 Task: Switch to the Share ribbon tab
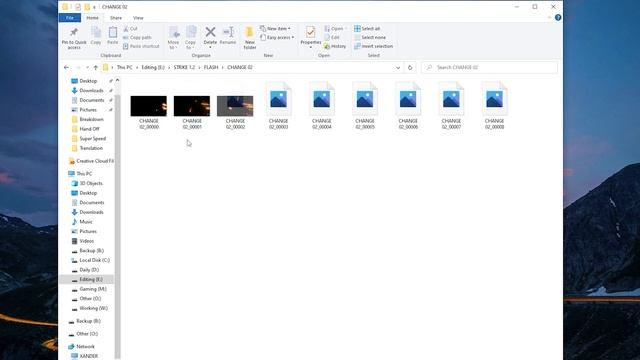[116, 18]
